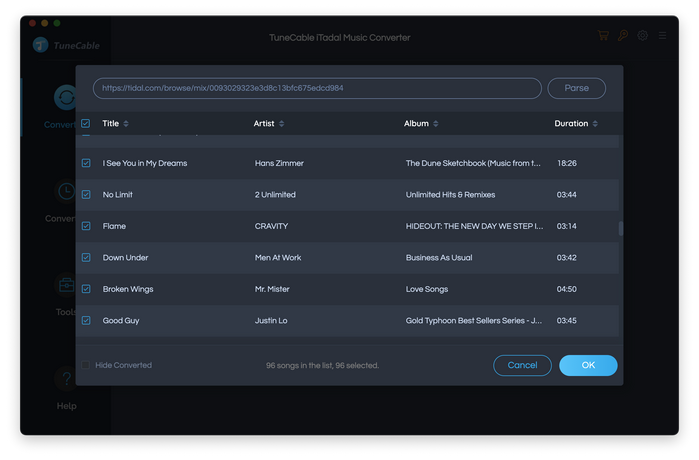Image resolution: width=699 pixels, height=460 pixels.
Task: Click artist name "Men At Work"
Action: pos(278,258)
